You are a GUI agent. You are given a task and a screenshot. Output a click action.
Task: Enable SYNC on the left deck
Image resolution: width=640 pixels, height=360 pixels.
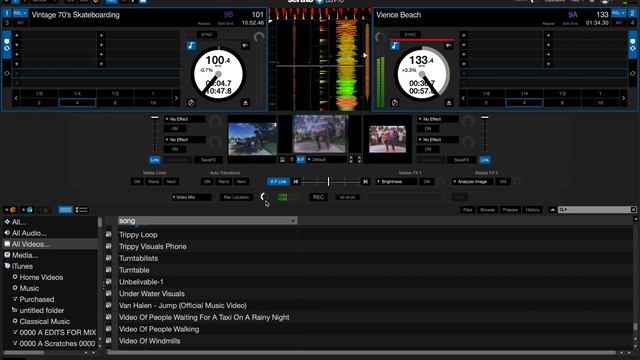tap(207, 35)
